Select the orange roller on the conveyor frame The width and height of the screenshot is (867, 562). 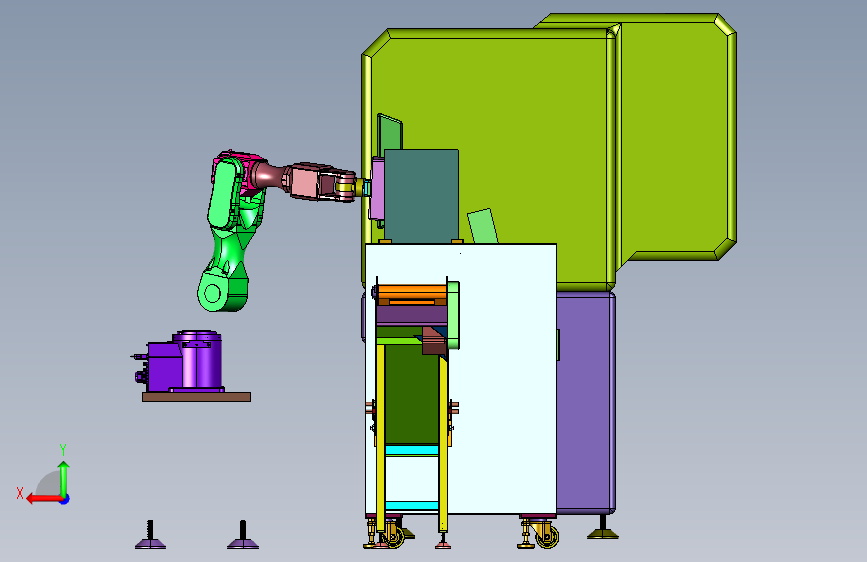(x=411, y=294)
